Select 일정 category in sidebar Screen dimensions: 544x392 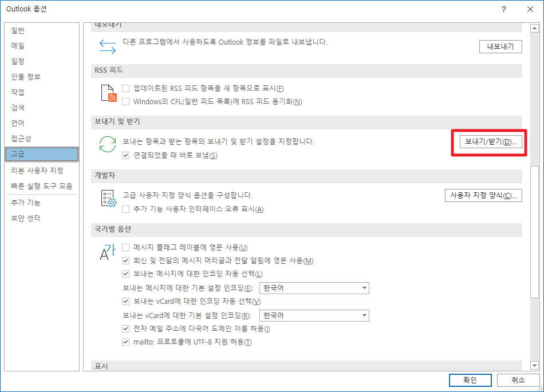coord(42,61)
